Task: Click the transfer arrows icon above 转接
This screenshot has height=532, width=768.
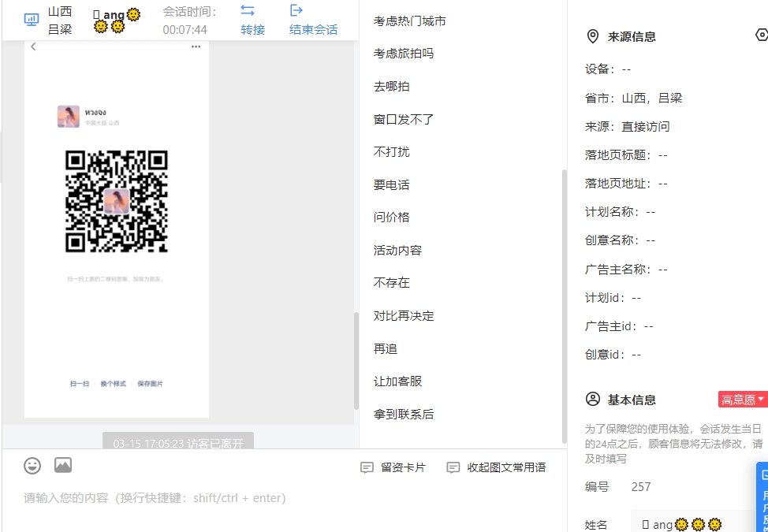Action: (248, 10)
